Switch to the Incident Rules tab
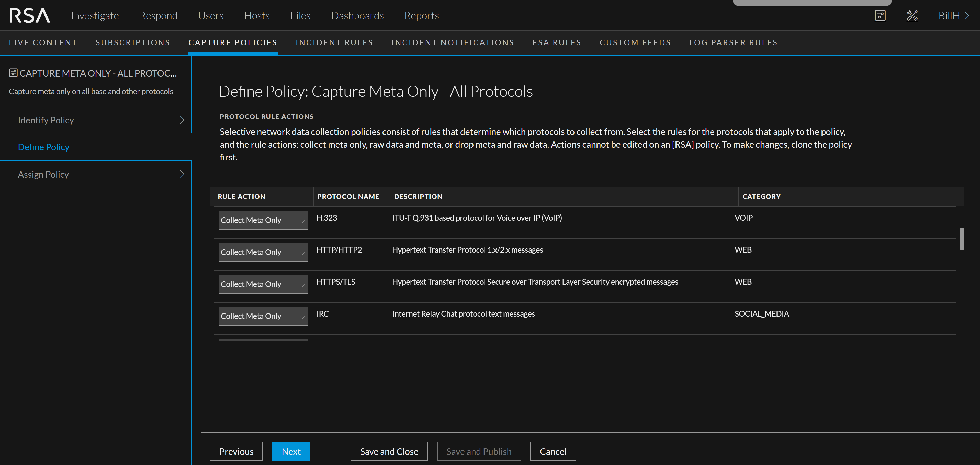This screenshot has height=465, width=980. 334,43
